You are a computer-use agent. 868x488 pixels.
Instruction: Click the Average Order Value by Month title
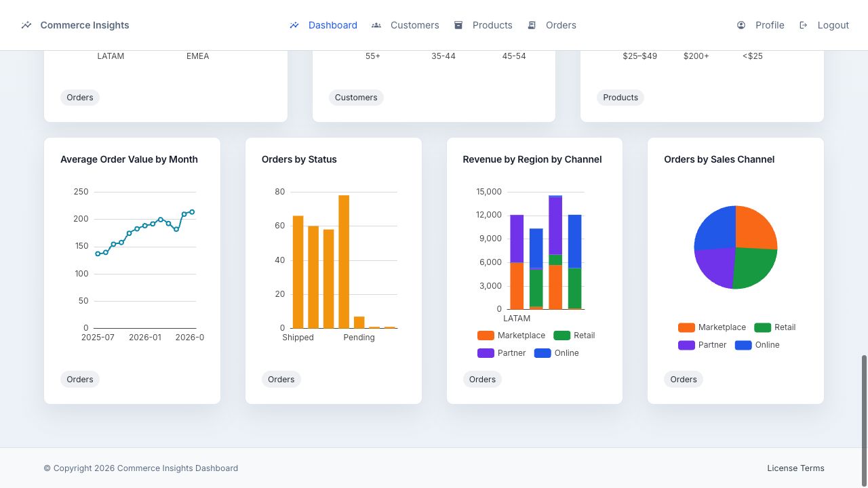[129, 159]
